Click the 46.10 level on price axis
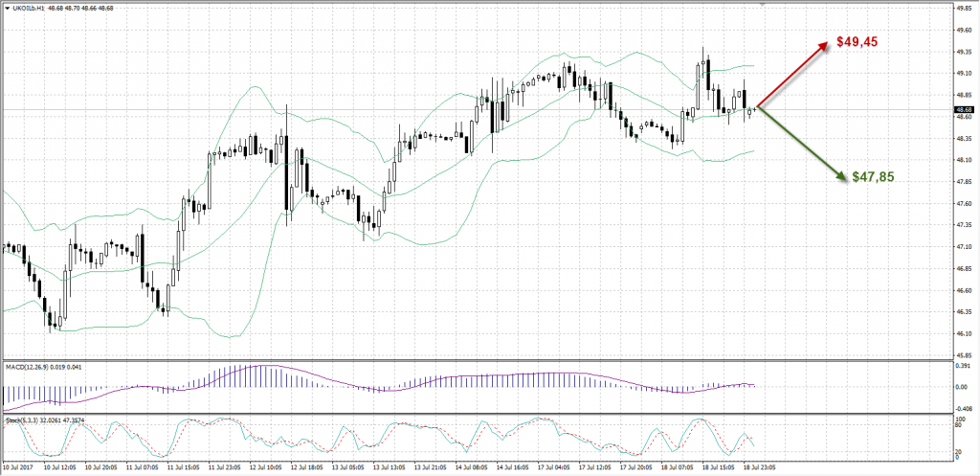980x476 pixels. [x=962, y=333]
